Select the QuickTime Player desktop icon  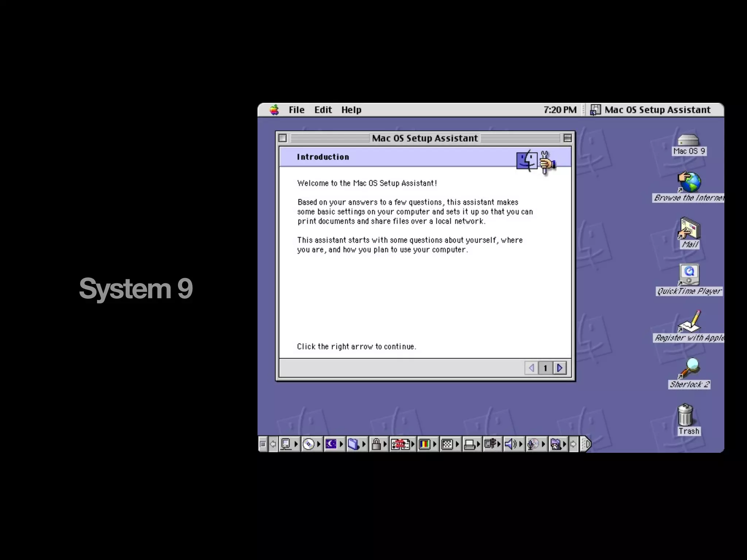[x=689, y=280]
